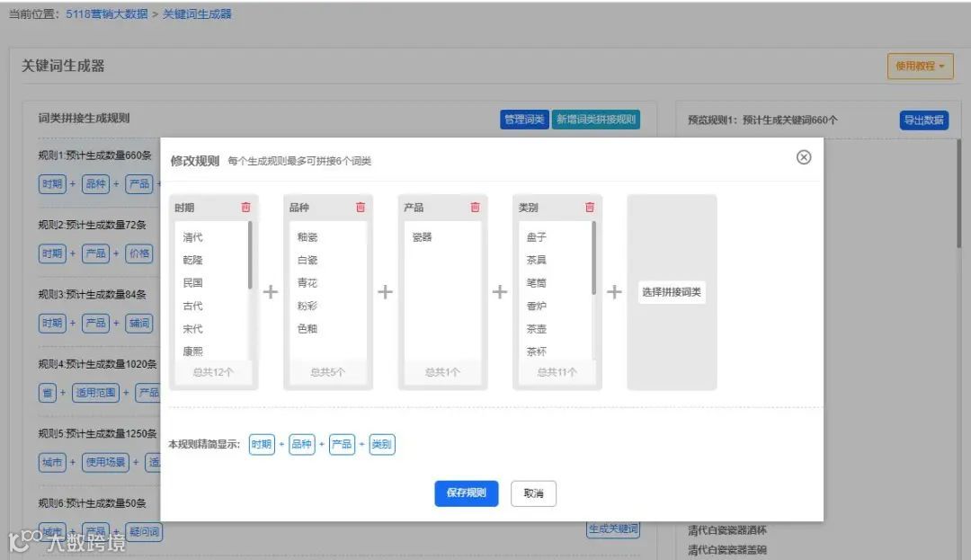Open 关键词生成器 breadcrumb link

coord(197,14)
